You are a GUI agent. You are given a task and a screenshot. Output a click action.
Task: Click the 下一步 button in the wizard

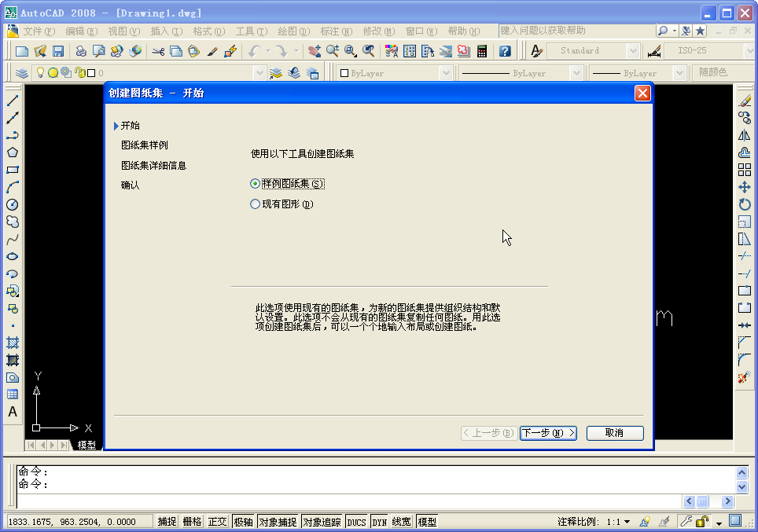tap(548, 432)
